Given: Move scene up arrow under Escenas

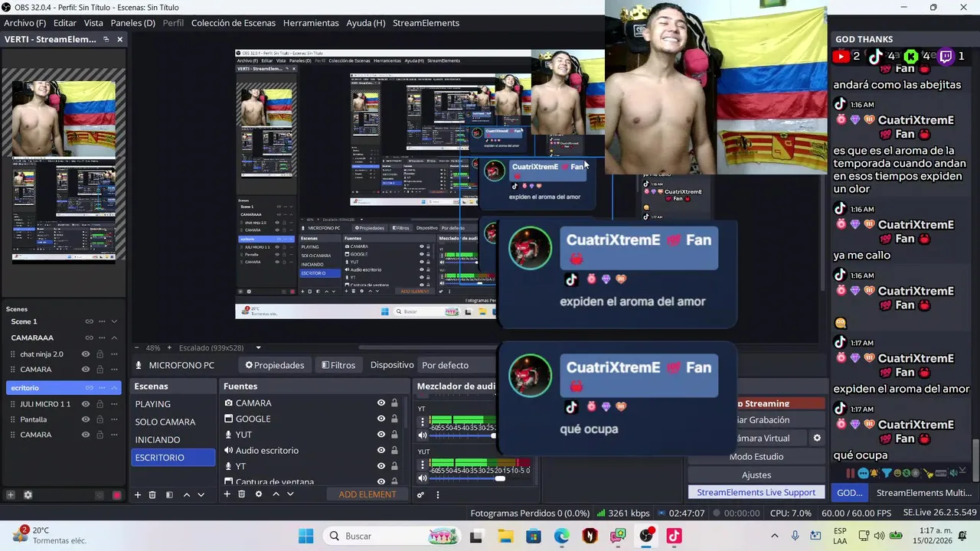Looking at the screenshot, I should coord(186,495).
